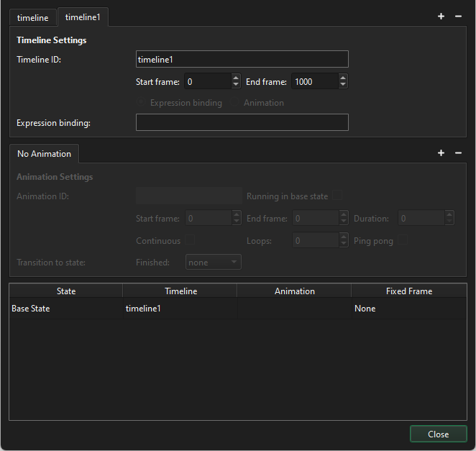Select the timeline1 tab
This screenshot has height=451, width=476.
click(x=83, y=17)
